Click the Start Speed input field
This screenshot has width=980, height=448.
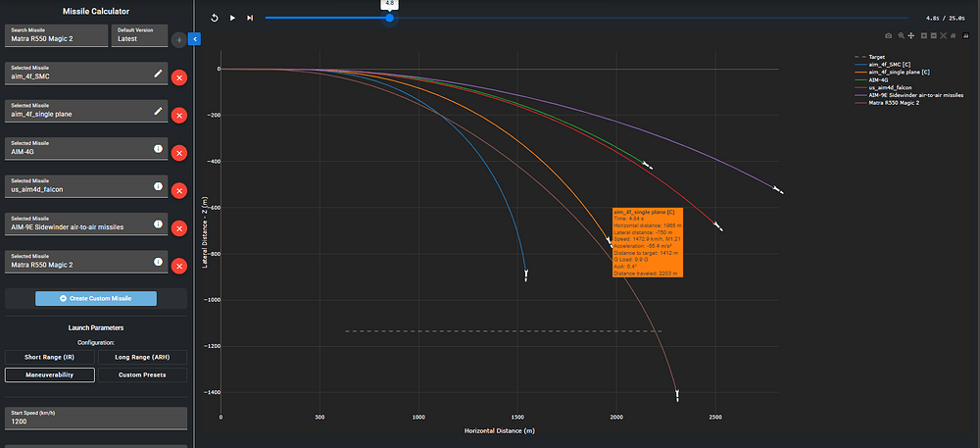pos(96,418)
